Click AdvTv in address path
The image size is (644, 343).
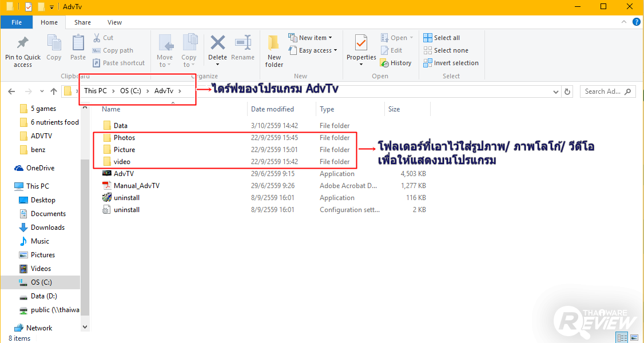pos(164,91)
